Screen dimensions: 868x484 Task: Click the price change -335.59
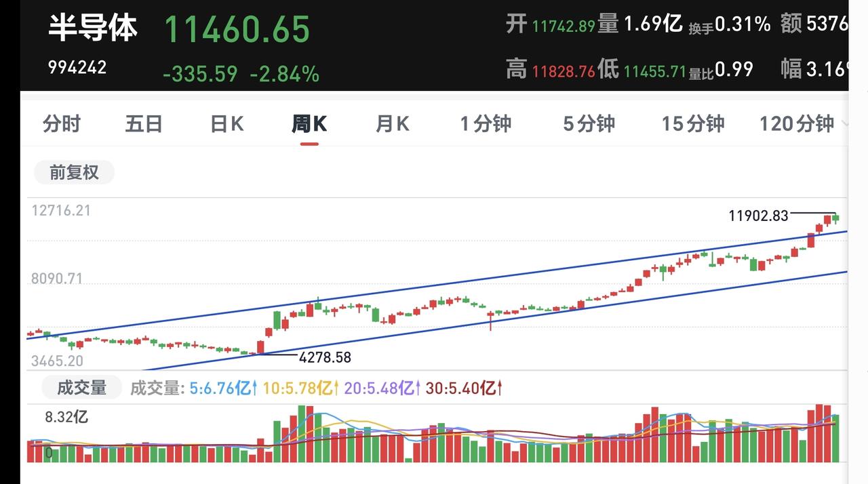click(x=200, y=73)
